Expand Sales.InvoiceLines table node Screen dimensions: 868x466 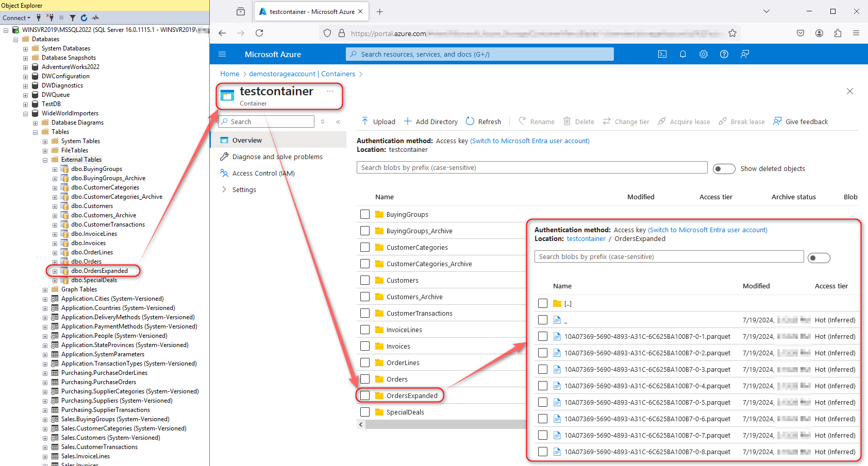45,457
